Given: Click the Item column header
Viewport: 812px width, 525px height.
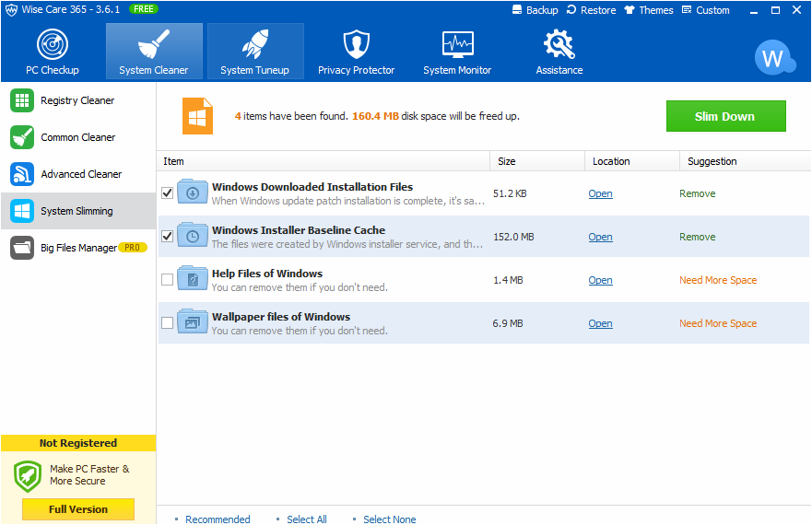Looking at the screenshot, I should point(324,161).
